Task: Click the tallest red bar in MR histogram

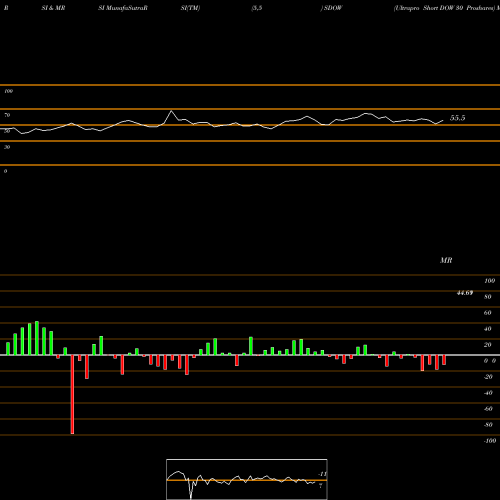Action: (72, 394)
